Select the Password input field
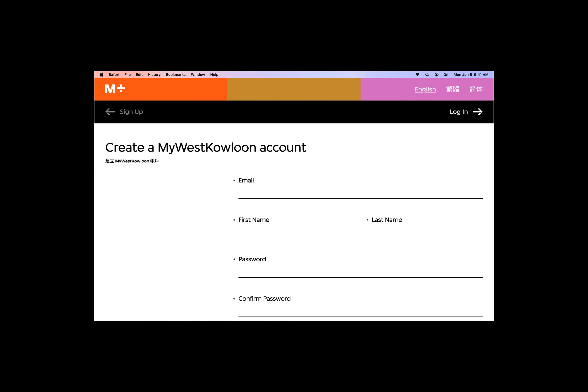 tap(360, 272)
